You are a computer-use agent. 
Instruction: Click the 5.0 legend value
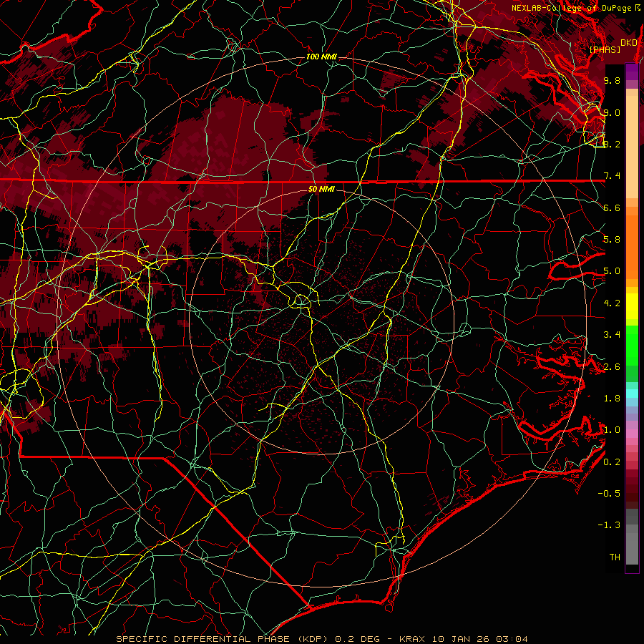[x=612, y=271]
